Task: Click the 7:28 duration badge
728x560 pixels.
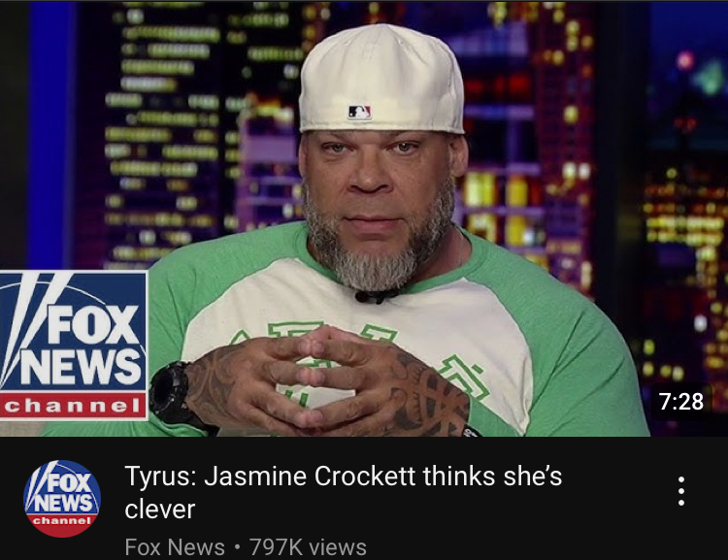Action: [681, 401]
